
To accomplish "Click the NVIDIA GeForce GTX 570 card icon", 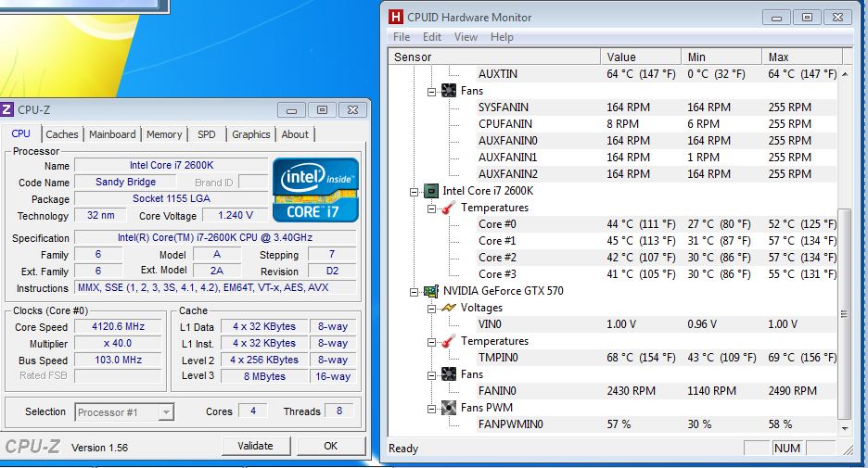I will (430, 291).
